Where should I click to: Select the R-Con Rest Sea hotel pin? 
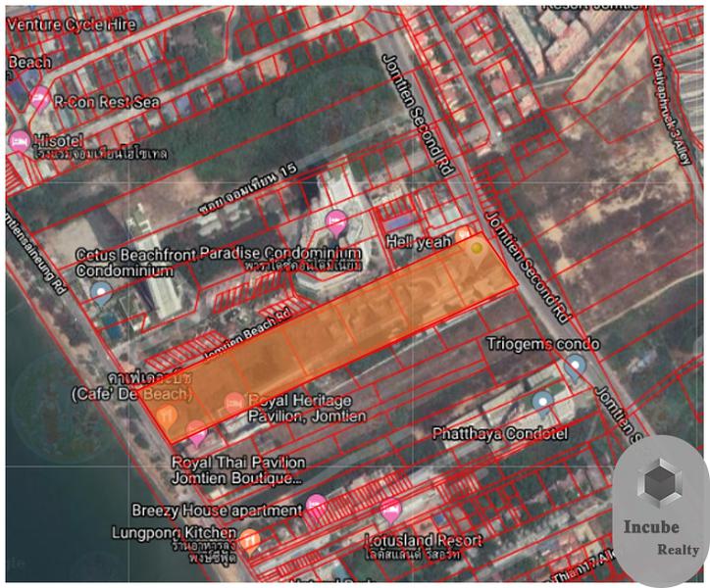40,98
